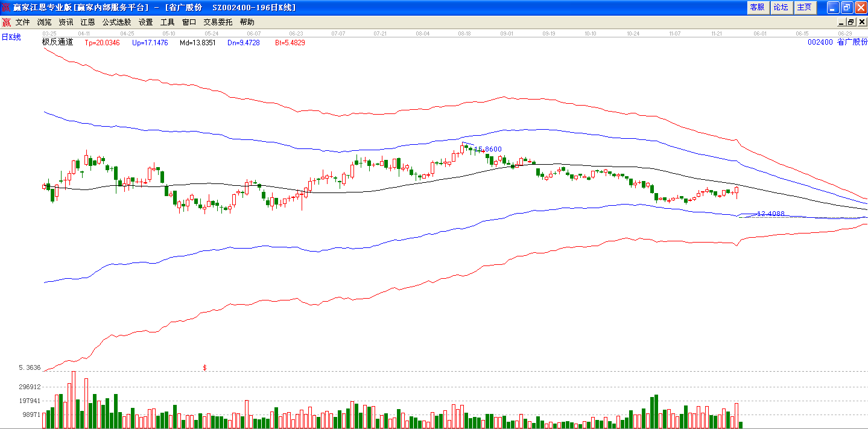868x429 pixels.
Task: Click the 论坛 button in title bar
Action: (781, 7)
